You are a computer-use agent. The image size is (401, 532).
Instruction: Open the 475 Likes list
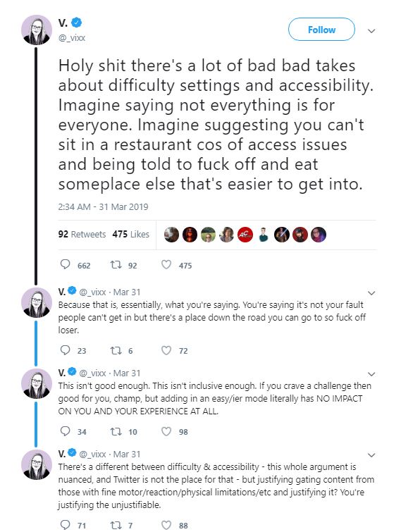click(x=130, y=234)
